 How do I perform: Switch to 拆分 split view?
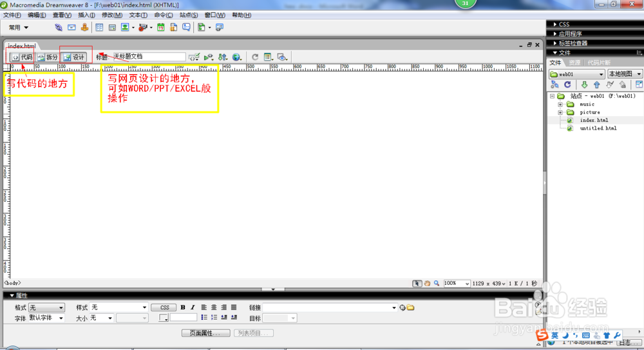pyautogui.click(x=48, y=57)
